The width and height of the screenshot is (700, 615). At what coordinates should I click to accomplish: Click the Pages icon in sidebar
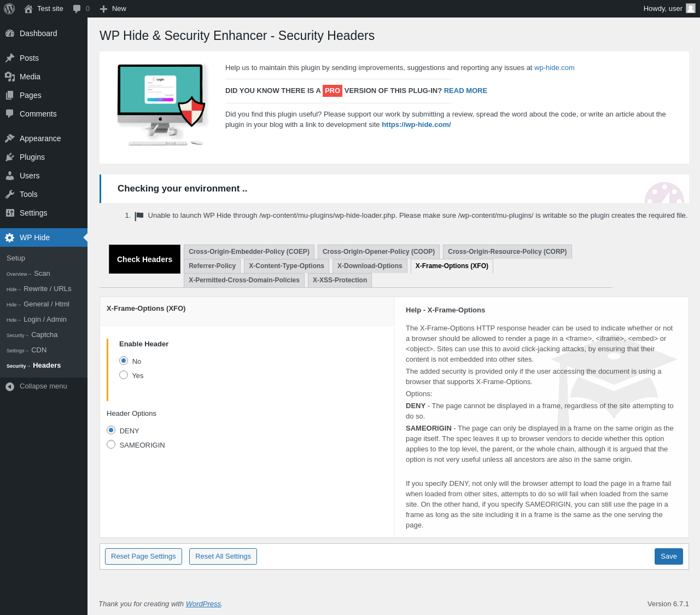10,95
